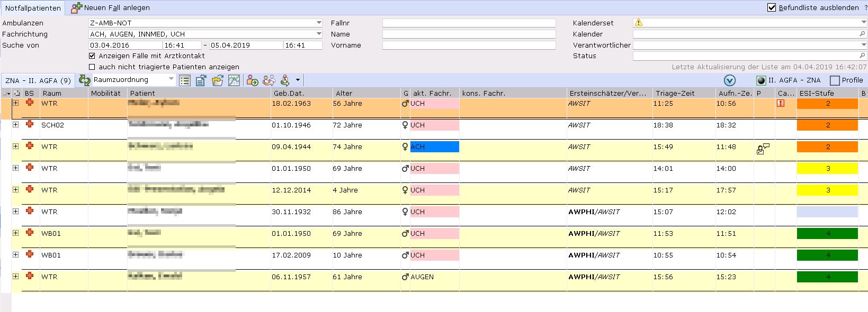868x312 pixels.
Task: Click the search magnifier in Status field
Action: coord(862,56)
